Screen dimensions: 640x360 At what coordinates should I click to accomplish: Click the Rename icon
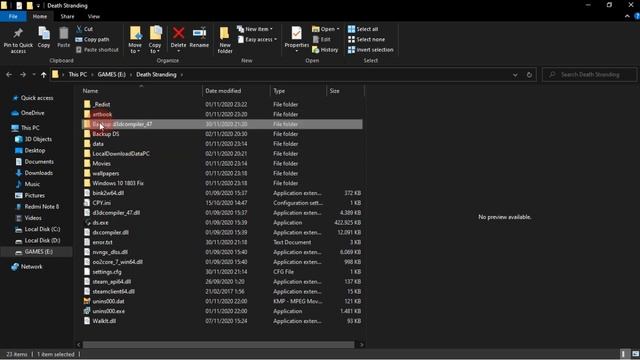tap(199, 33)
